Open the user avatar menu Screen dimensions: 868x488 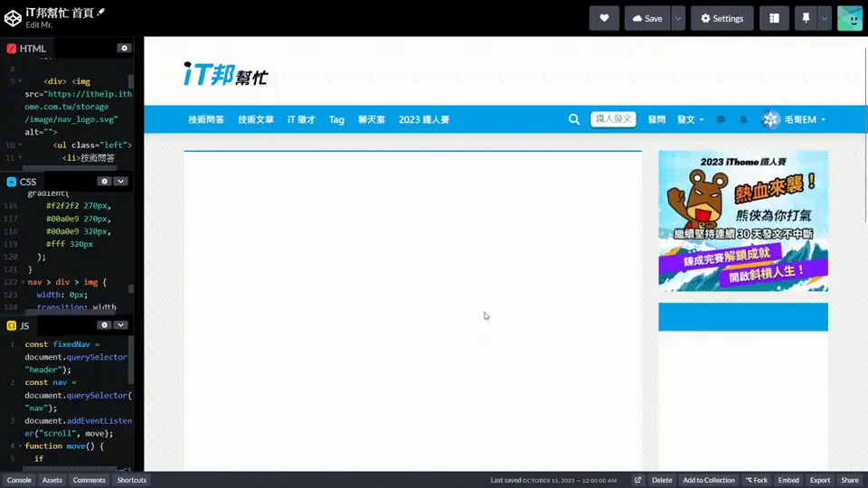click(x=850, y=18)
